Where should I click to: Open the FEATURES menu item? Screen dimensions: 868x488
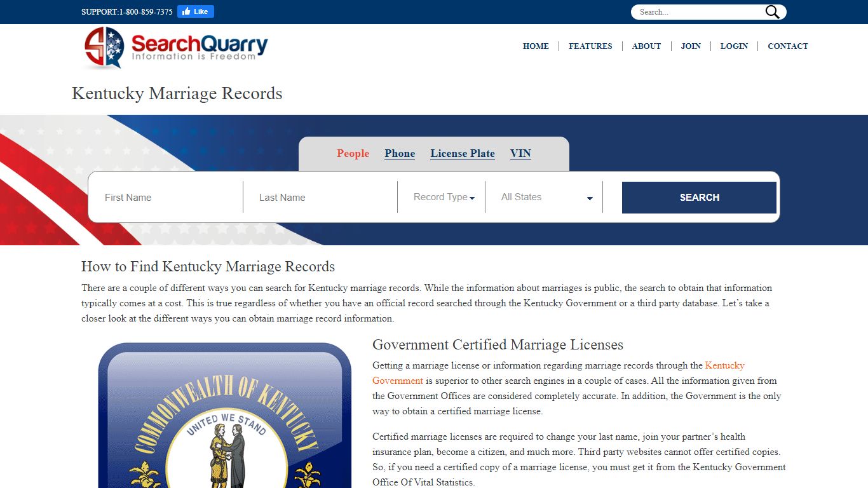[x=590, y=46]
